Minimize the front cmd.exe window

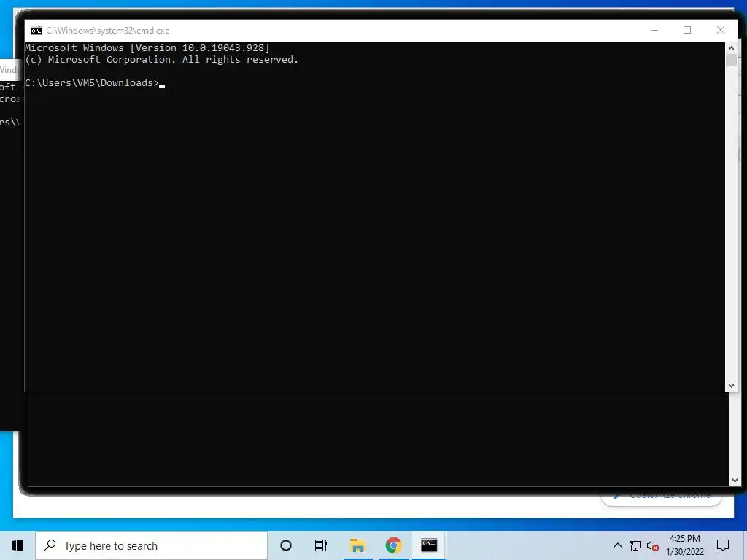click(x=654, y=30)
